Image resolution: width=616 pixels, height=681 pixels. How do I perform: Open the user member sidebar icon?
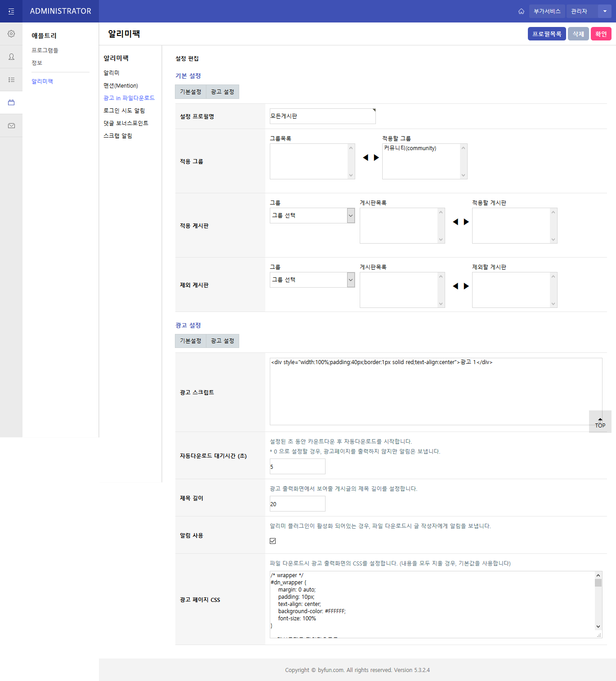click(x=11, y=57)
